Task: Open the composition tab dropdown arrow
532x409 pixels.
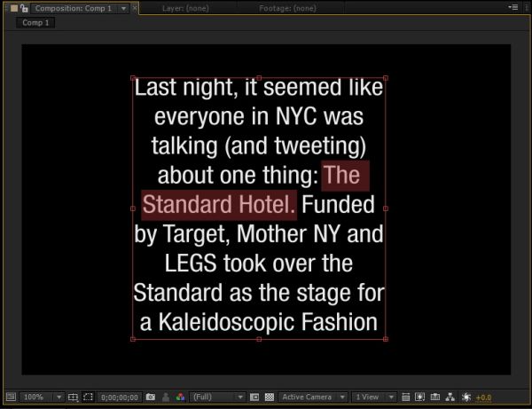Action: (x=123, y=9)
